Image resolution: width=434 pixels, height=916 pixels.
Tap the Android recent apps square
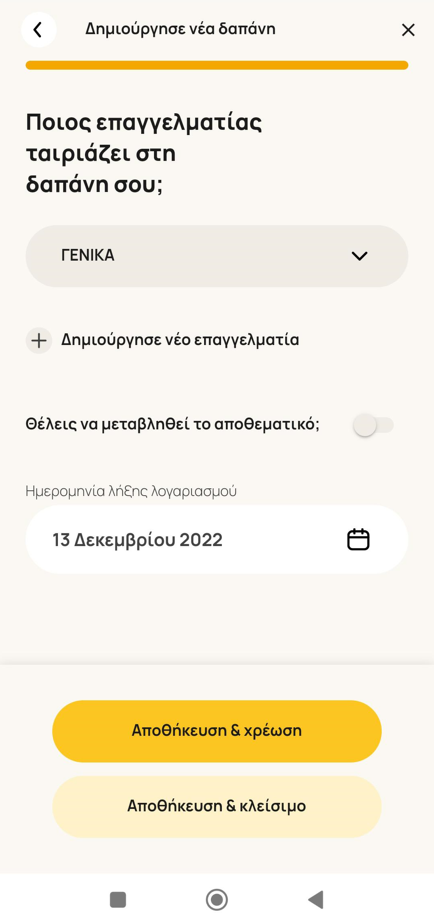click(x=118, y=898)
